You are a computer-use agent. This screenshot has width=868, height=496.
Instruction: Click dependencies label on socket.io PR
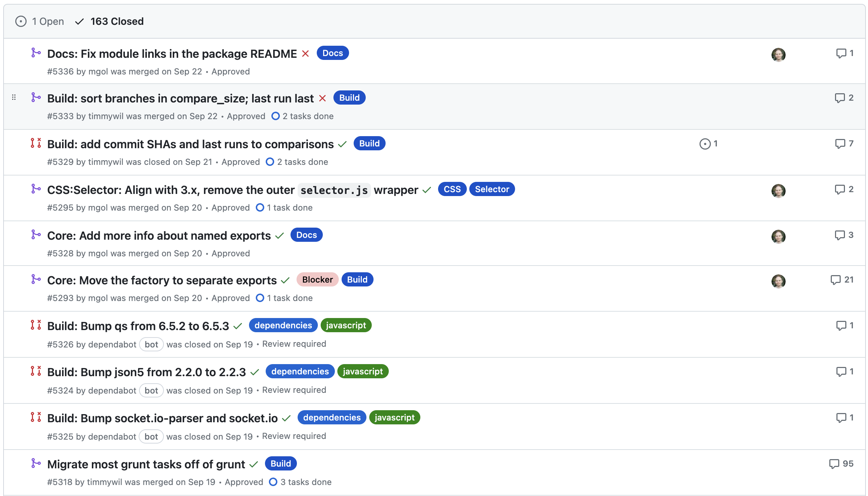(332, 418)
